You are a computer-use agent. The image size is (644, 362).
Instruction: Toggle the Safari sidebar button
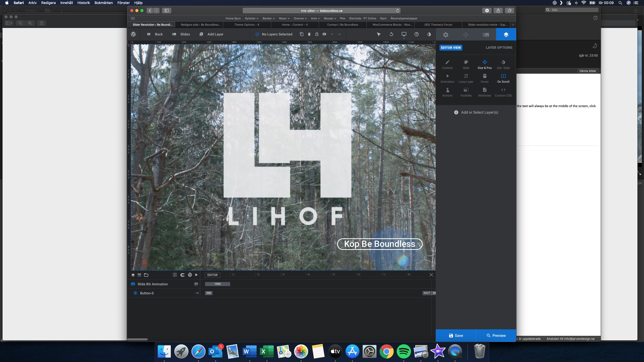click(x=167, y=11)
